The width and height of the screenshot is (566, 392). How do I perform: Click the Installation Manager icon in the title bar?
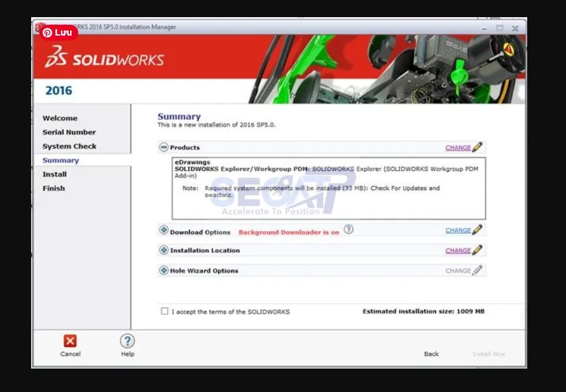(x=38, y=27)
